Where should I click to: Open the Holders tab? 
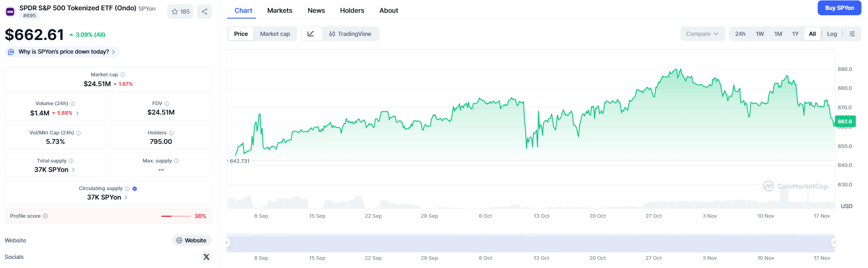(x=352, y=10)
